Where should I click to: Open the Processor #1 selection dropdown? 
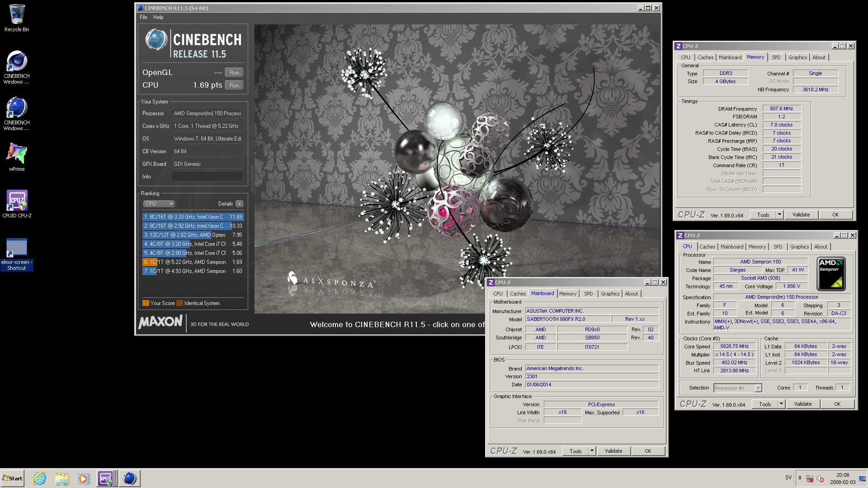738,388
